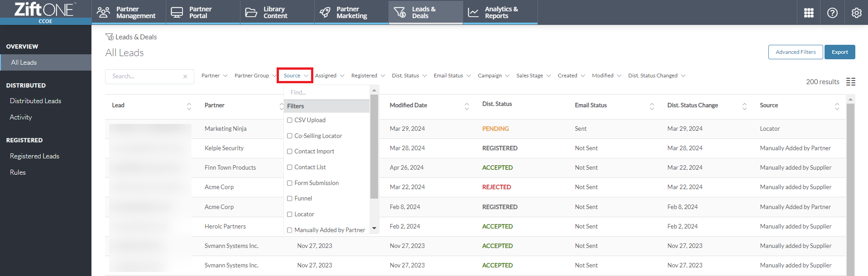The width and height of the screenshot is (868, 276).
Task: Click the Partner Marketing rocket icon
Action: [x=325, y=12]
